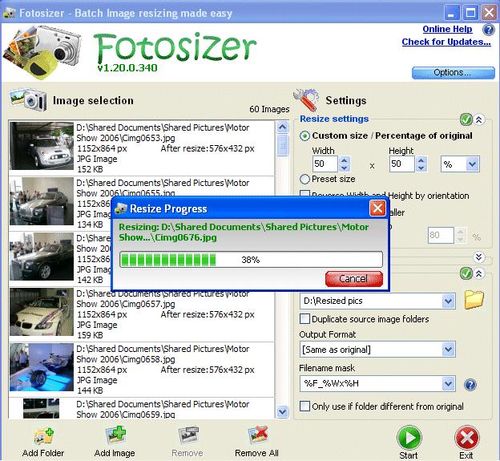Image resolution: width=500 pixels, height=461 pixels.
Task: Click the Resizing Cimg0676.jpg status text
Action: (244, 232)
